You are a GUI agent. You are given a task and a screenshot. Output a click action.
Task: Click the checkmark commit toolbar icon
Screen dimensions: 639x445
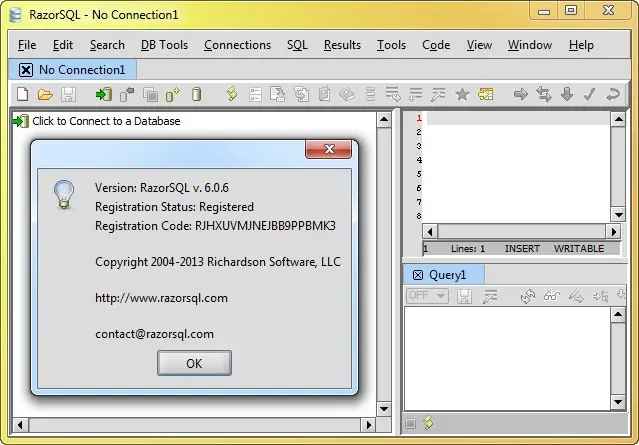point(589,94)
